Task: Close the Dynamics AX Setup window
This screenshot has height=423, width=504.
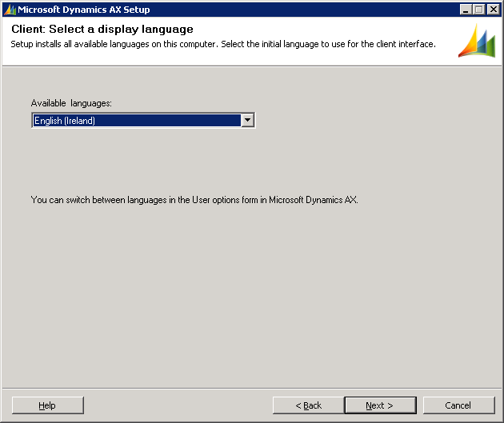Action: click(x=493, y=10)
